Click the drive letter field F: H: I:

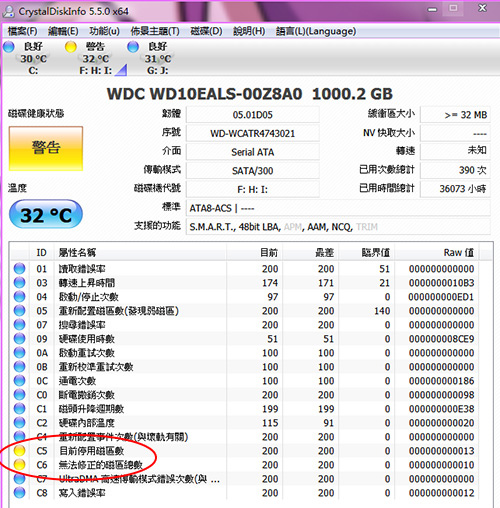tap(253, 189)
